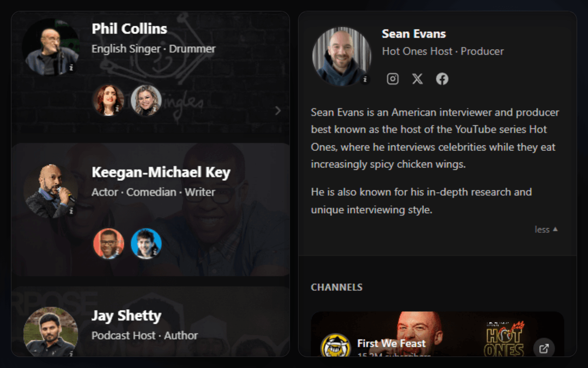Screen dimensions: 588x368
Task: Open the First We Feast channel title
Action: pos(391,343)
